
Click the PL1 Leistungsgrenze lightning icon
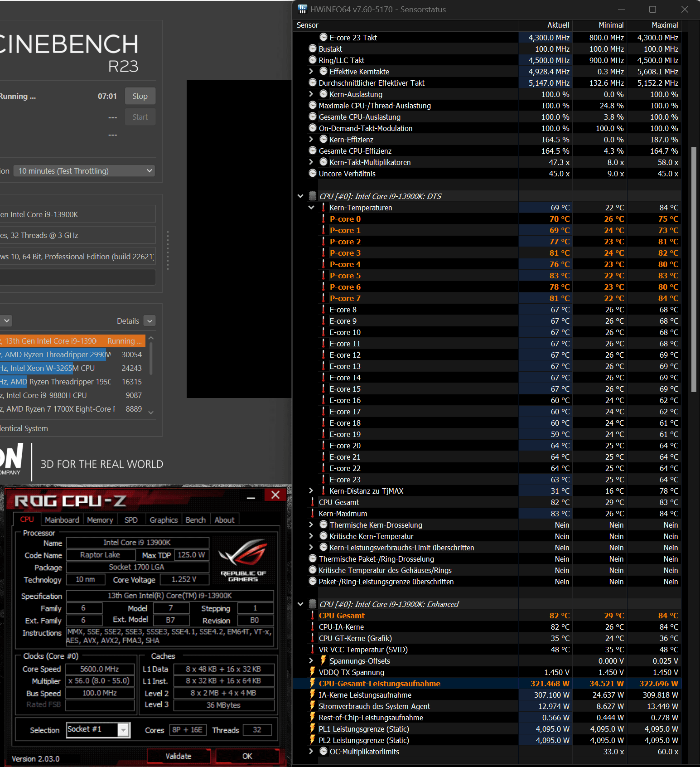point(313,728)
